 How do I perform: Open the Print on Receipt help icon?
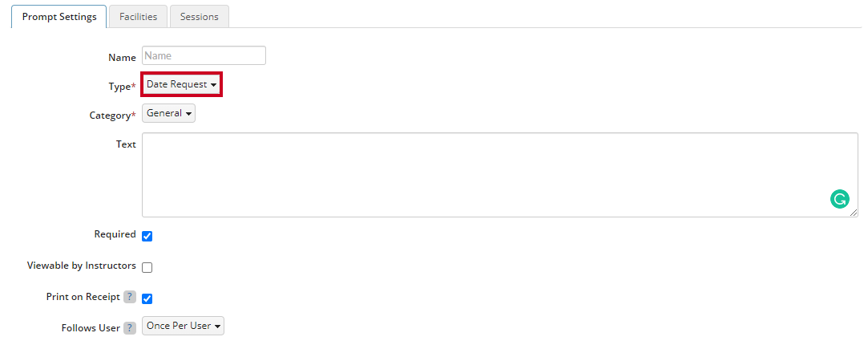tap(130, 297)
